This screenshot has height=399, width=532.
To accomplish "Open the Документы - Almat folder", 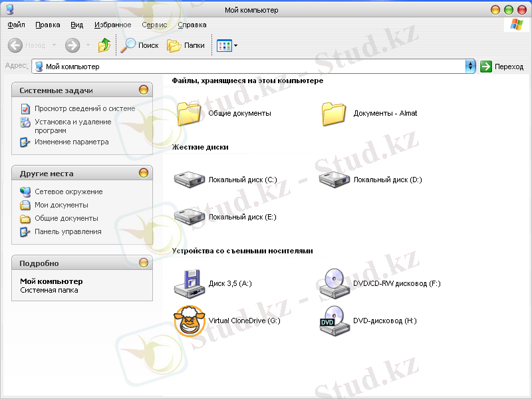I will (x=334, y=113).
